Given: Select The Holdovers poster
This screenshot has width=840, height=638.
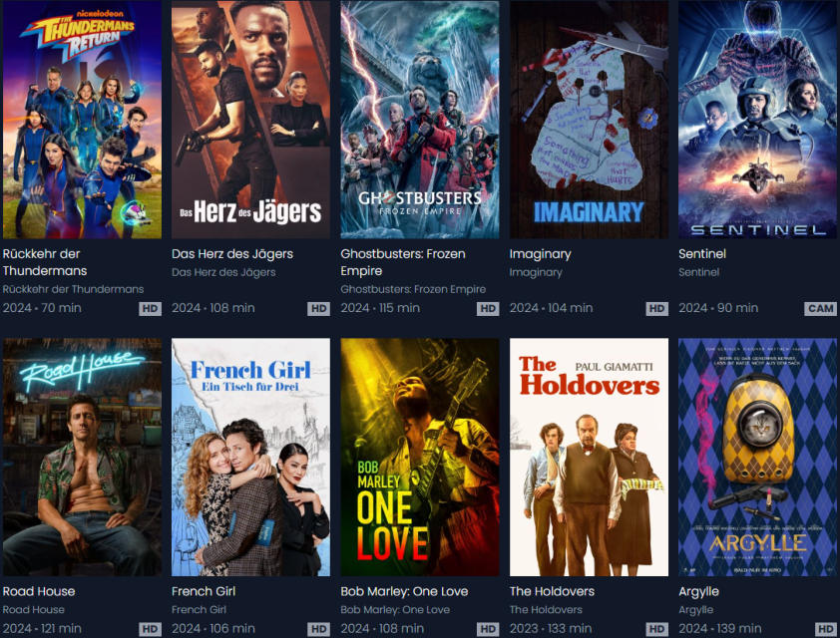Looking at the screenshot, I should [589, 458].
